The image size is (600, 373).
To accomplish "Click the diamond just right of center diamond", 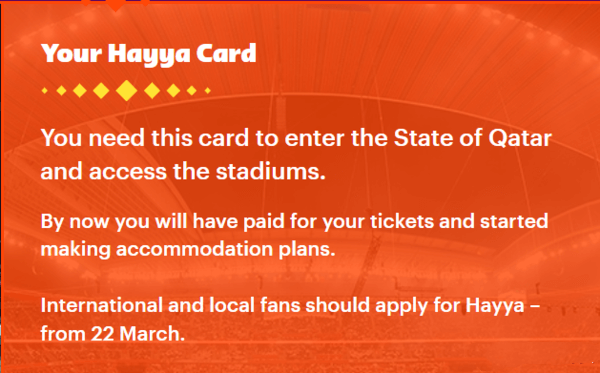I will 152,91.
